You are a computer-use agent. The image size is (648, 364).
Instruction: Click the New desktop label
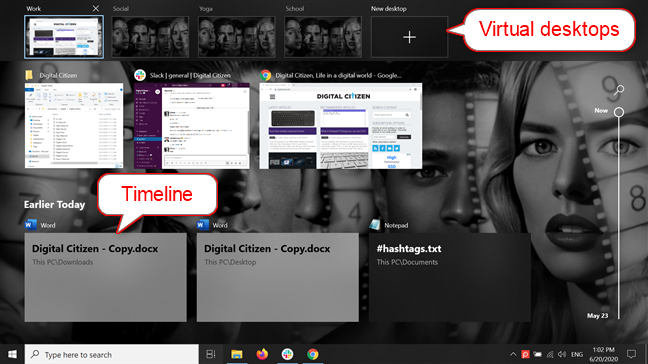tap(388, 8)
